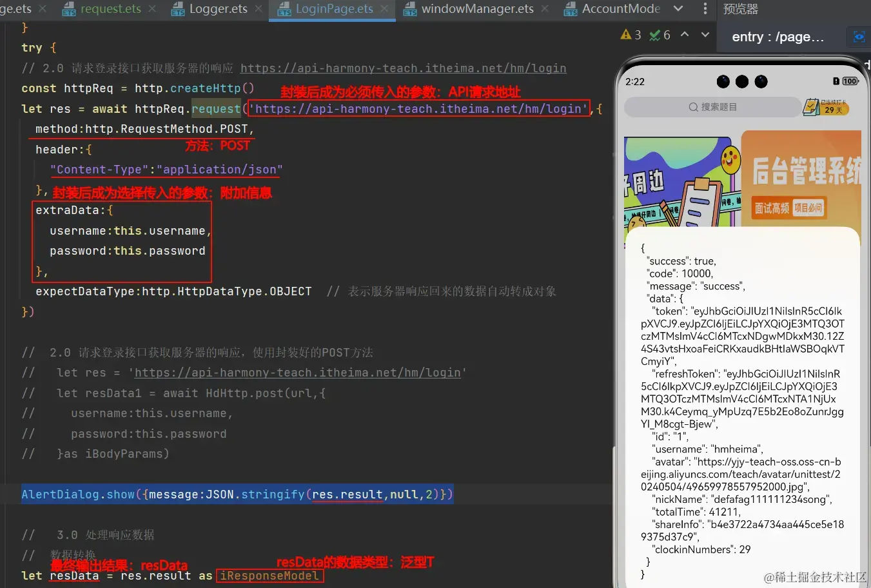The height and width of the screenshot is (588, 871).
Task: Show the hidden editor tabs dropdown
Action: 678,9
